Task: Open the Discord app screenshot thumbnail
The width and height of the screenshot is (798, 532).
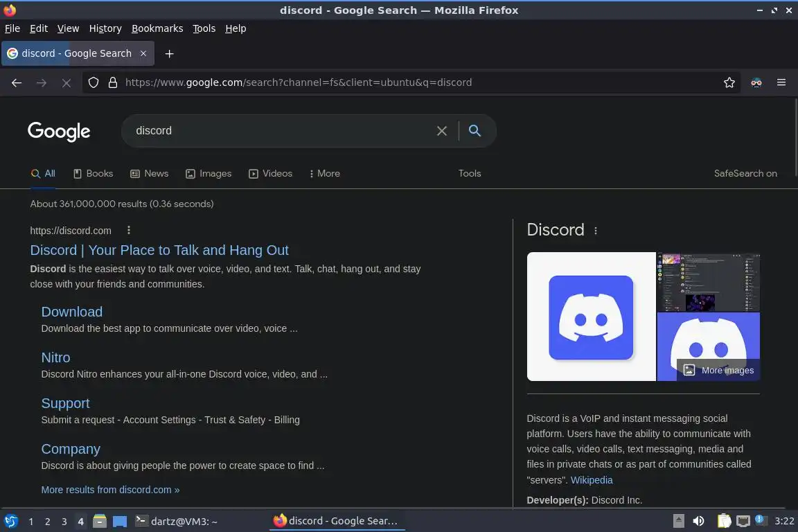Action: click(709, 282)
